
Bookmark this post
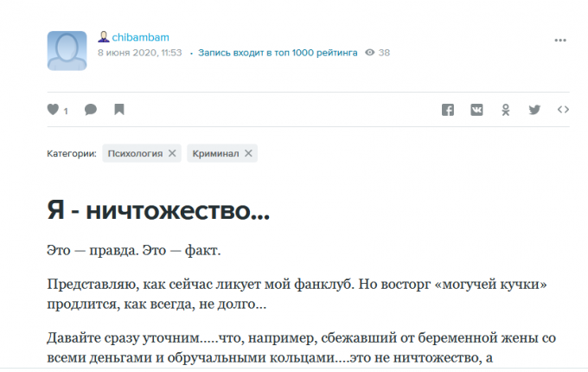click(x=119, y=110)
